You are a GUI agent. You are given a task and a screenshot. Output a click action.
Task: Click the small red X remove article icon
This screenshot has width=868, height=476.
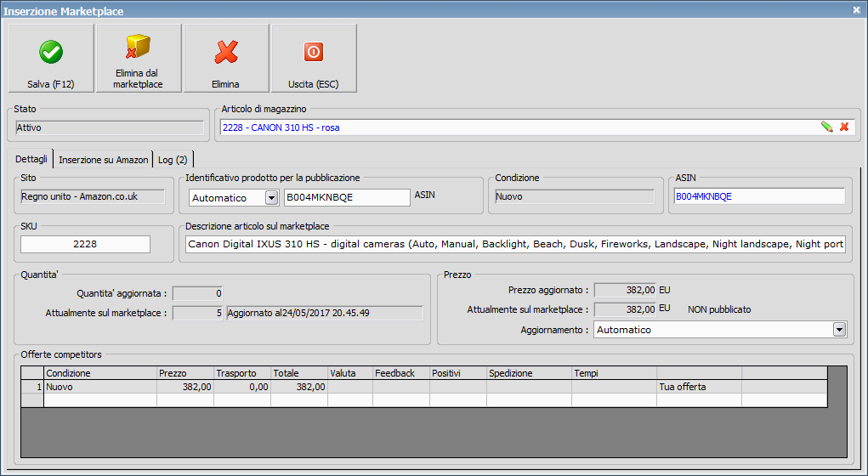pyautogui.click(x=844, y=127)
